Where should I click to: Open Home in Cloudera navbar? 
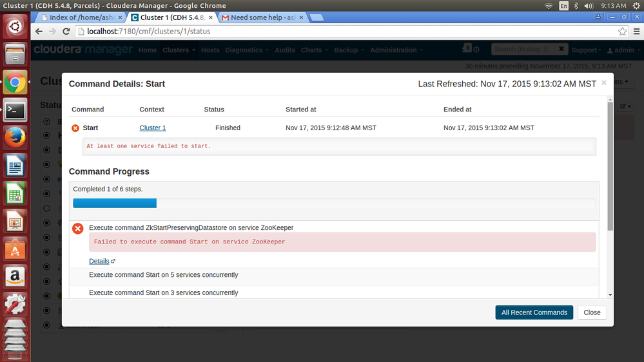(x=148, y=50)
